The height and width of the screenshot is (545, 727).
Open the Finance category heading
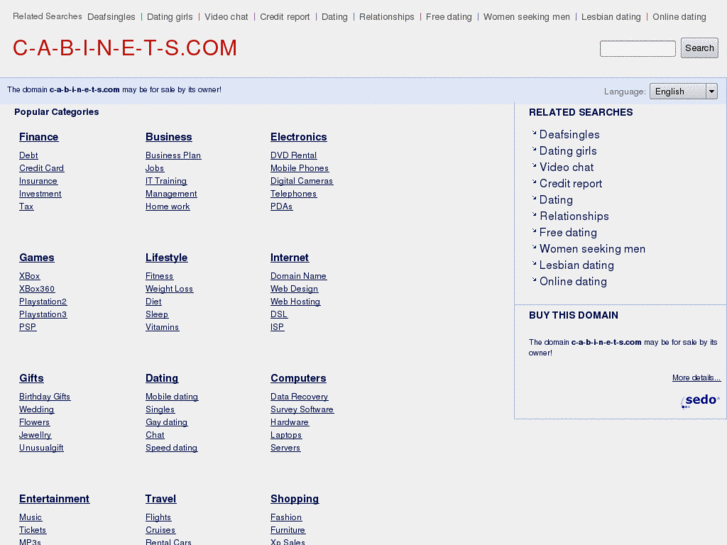click(x=39, y=137)
